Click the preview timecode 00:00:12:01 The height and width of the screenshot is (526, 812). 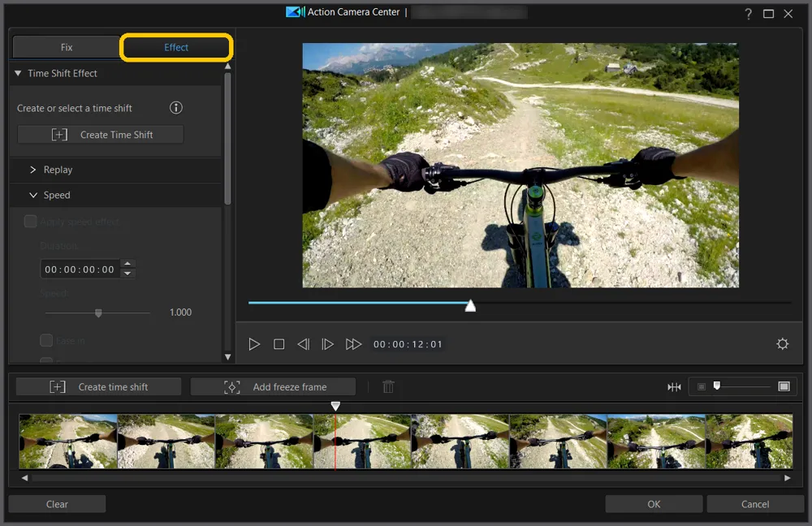click(x=408, y=344)
